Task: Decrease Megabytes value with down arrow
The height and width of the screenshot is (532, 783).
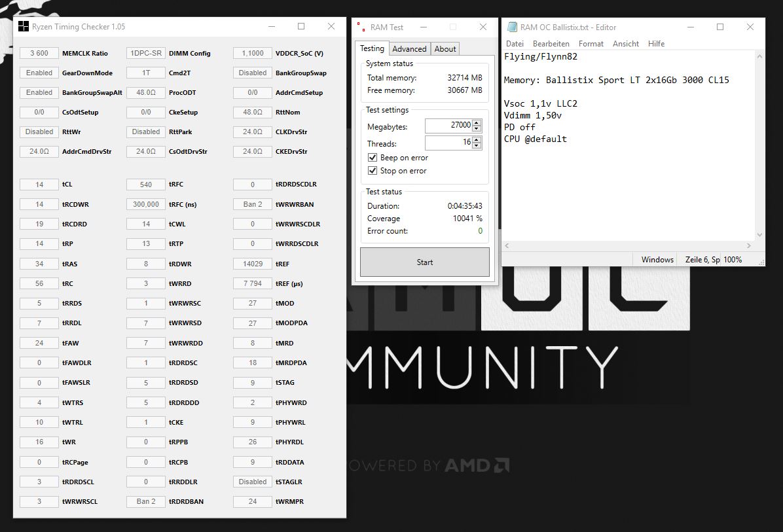Action: tap(477, 129)
